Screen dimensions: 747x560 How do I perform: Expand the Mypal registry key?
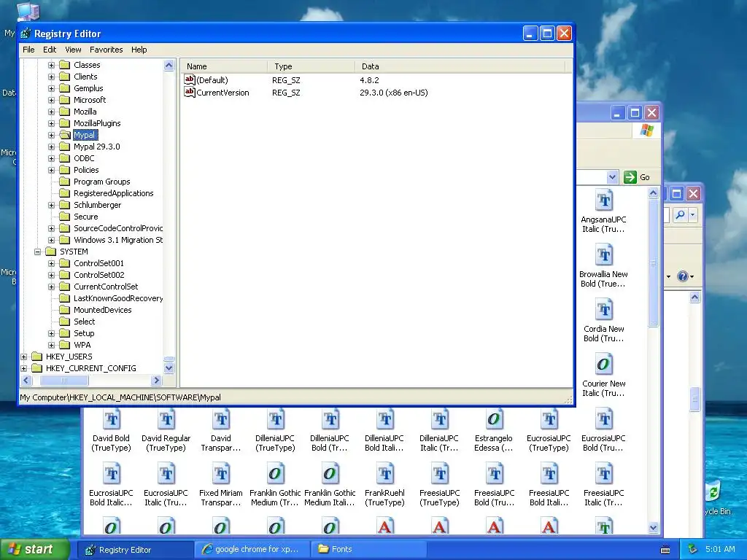[x=52, y=135]
